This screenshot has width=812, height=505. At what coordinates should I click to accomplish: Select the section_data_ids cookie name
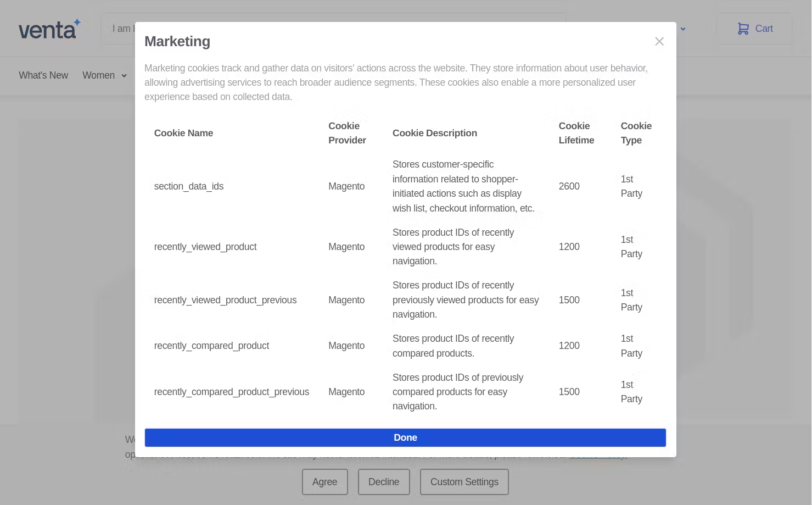coord(189,186)
